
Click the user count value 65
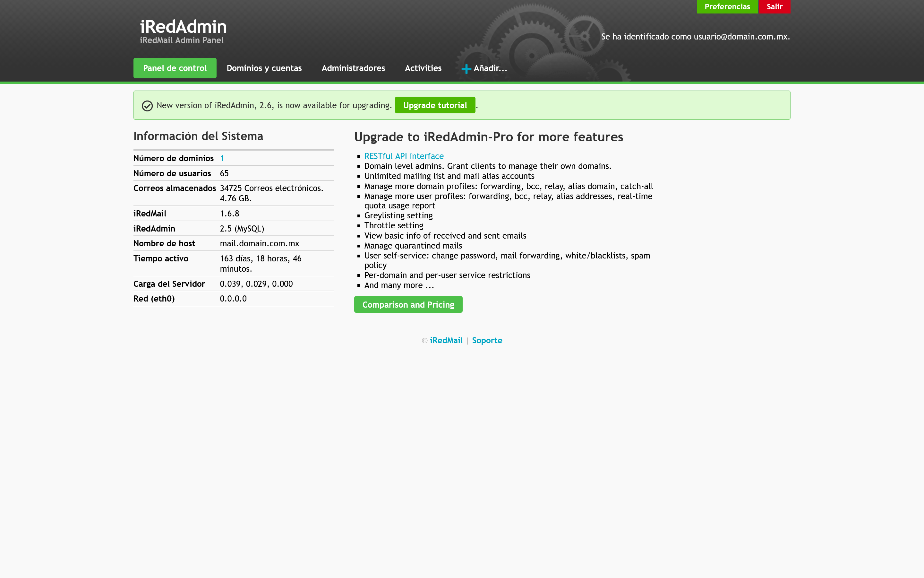[224, 173]
